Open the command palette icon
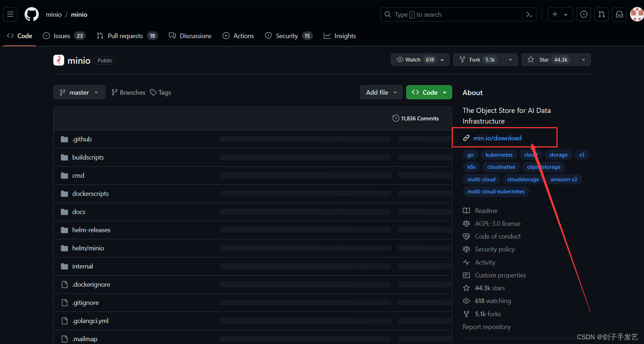The image size is (644, 344). (529, 14)
